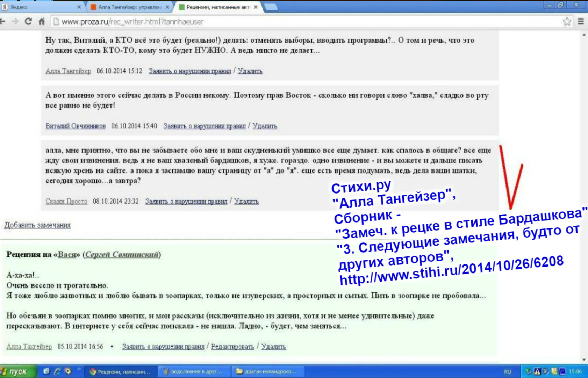Click Редактировать on the review

coord(232,346)
